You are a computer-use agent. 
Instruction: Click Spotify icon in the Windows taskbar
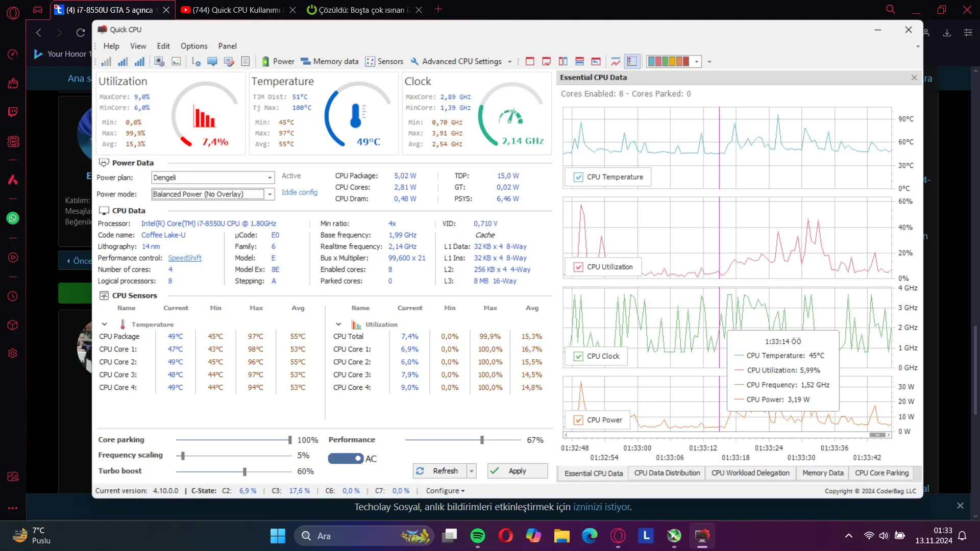[x=478, y=536]
